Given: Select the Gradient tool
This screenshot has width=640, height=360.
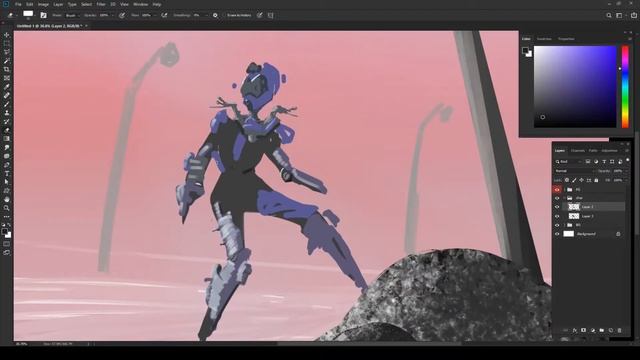Looking at the screenshot, I should 7,139.
